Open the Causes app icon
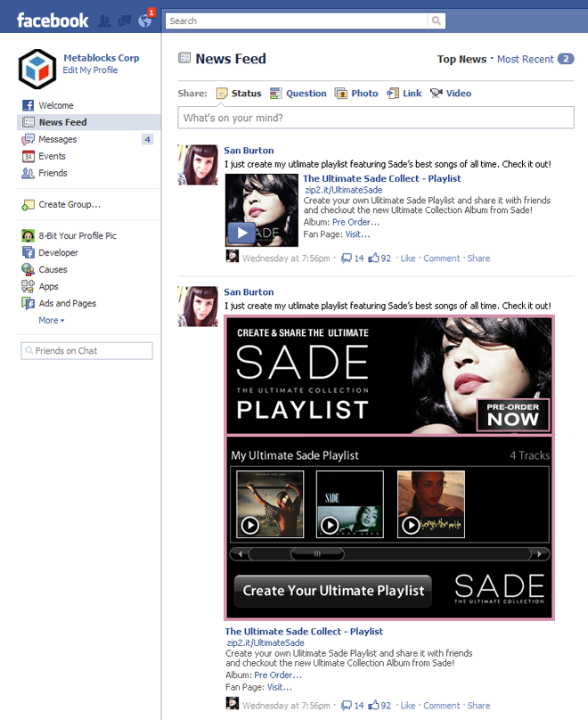This screenshot has height=720, width=588. tap(28, 269)
